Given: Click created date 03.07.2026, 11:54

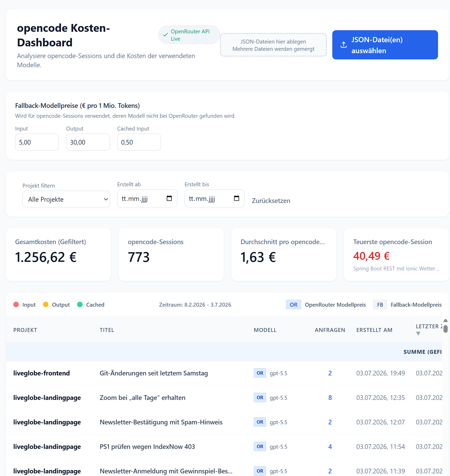Looking at the screenshot, I should (380, 447).
